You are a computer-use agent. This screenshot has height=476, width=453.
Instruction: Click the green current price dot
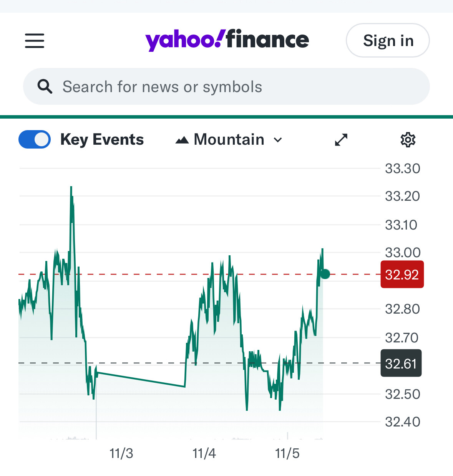(325, 274)
